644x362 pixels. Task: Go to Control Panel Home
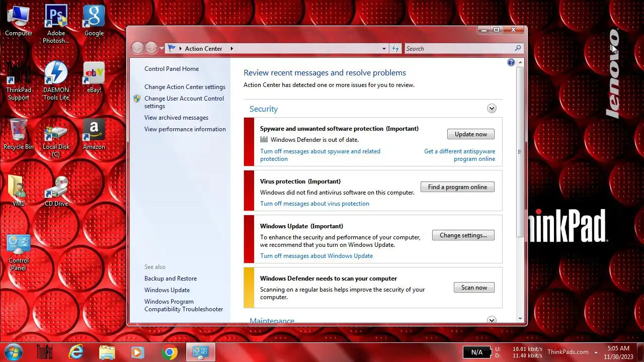tap(172, 69)
